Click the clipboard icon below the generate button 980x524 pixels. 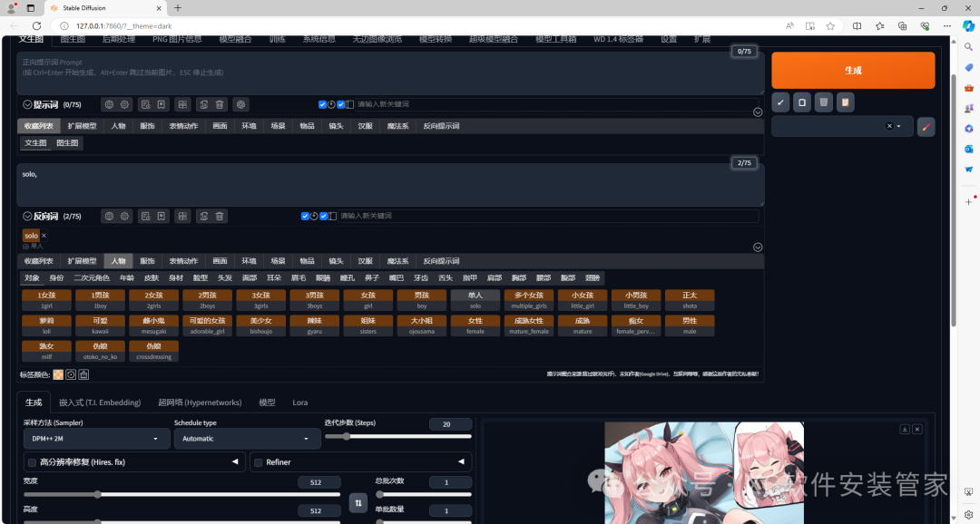click(845, 102)
